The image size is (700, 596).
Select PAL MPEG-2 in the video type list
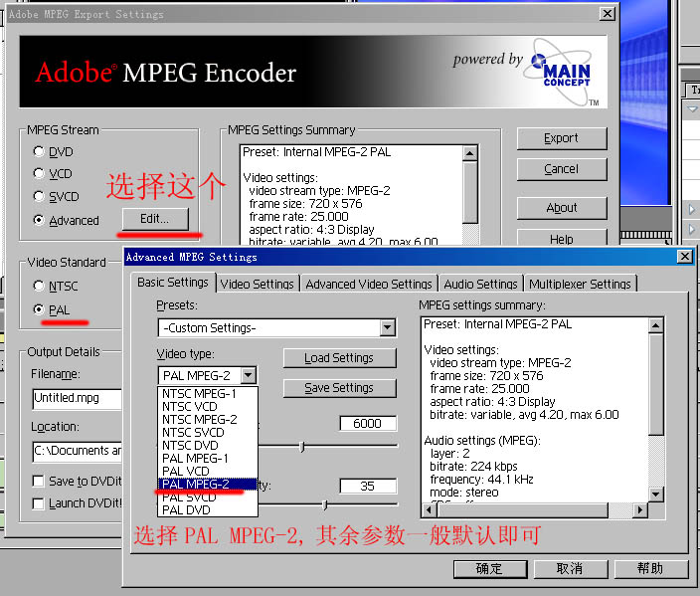point(208,485)
